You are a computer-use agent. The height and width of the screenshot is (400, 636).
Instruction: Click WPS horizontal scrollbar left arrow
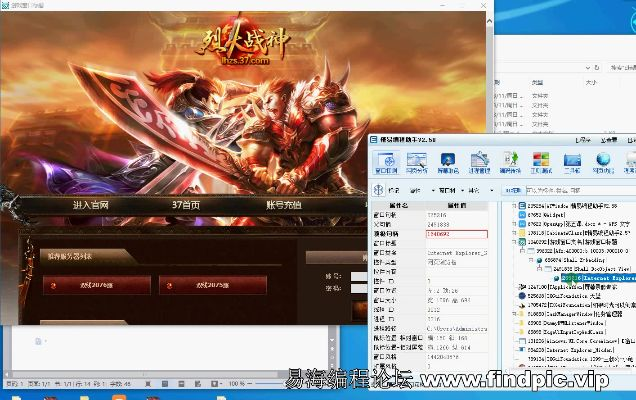pos(7,374)
